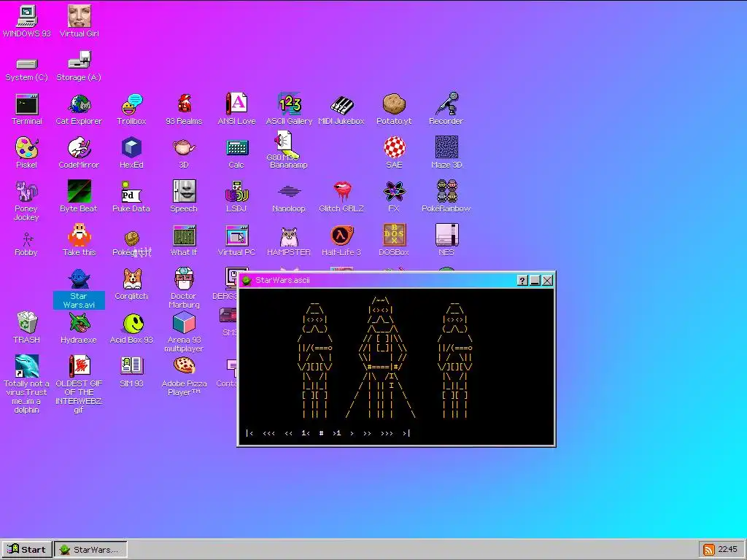Open the Glitch GRLZ lips icon
The height and width of the screenshot is (560, 747).
pyautogui.click(x=341, y=196)
